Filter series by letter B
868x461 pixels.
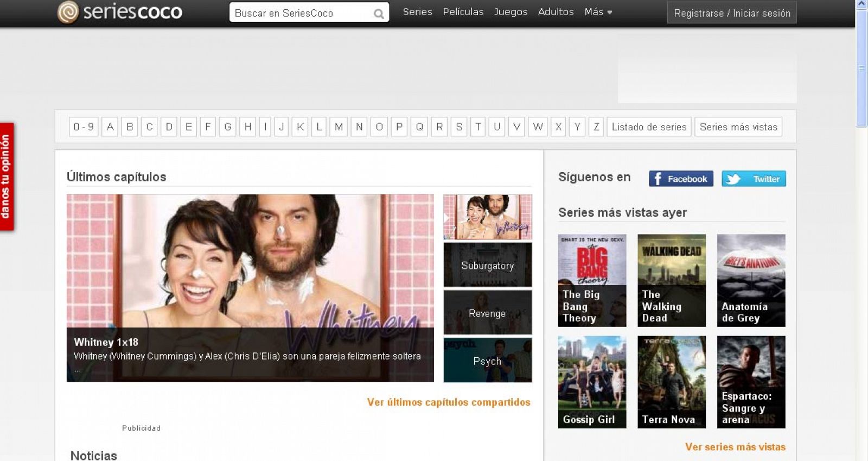coord(130,127)
